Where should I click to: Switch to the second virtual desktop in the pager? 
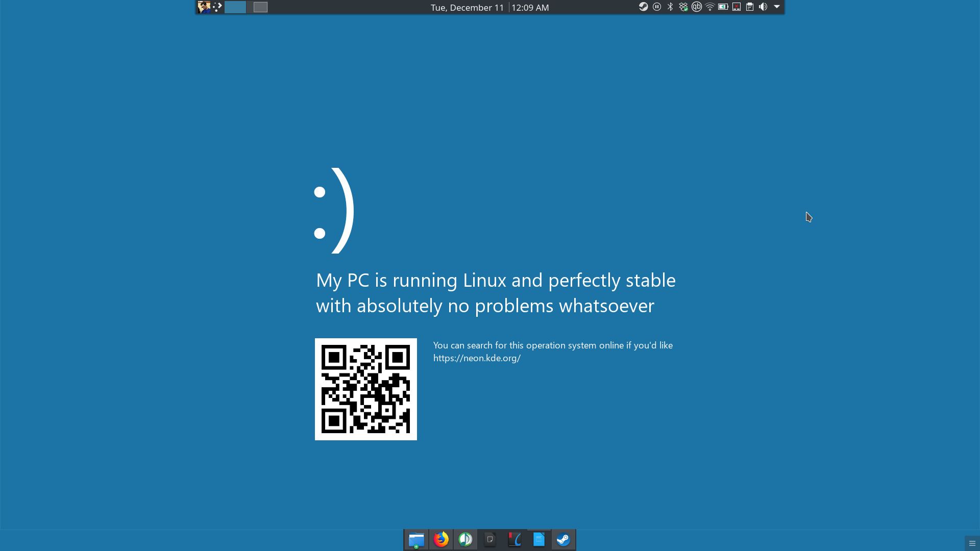point(260,7)
